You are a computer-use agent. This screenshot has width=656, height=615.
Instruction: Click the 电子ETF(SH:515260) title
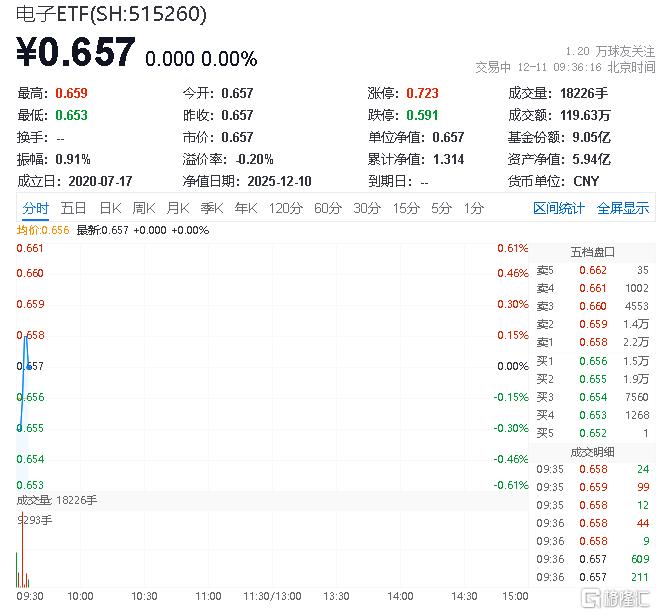click(112, 14)
